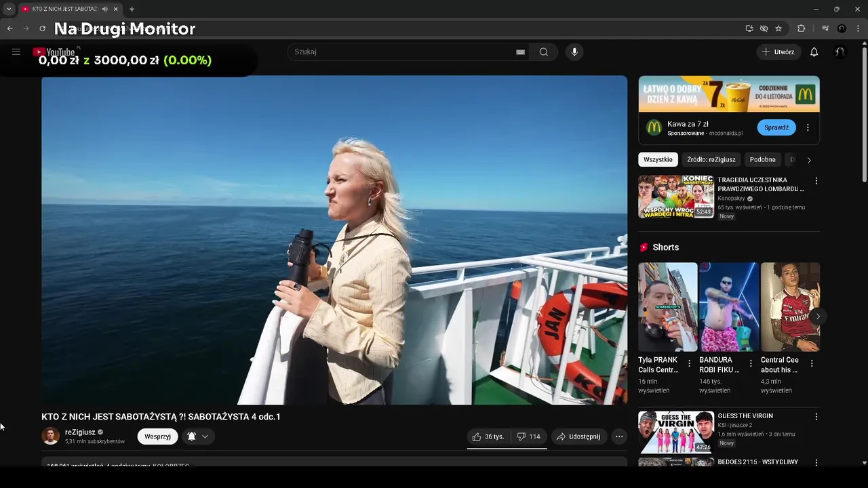
Task: Show next Shorts with the round arrow
Action: coord(818,317)
